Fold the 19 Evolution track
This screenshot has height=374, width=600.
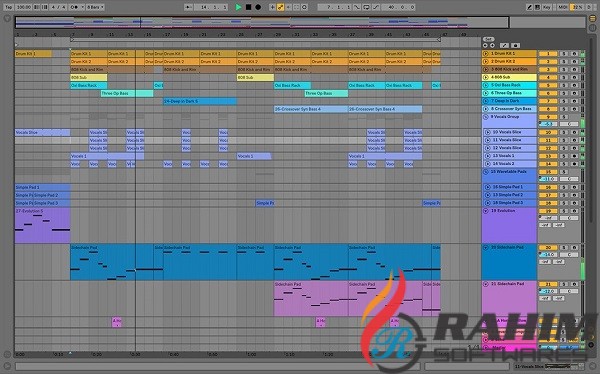coord(486,211)
